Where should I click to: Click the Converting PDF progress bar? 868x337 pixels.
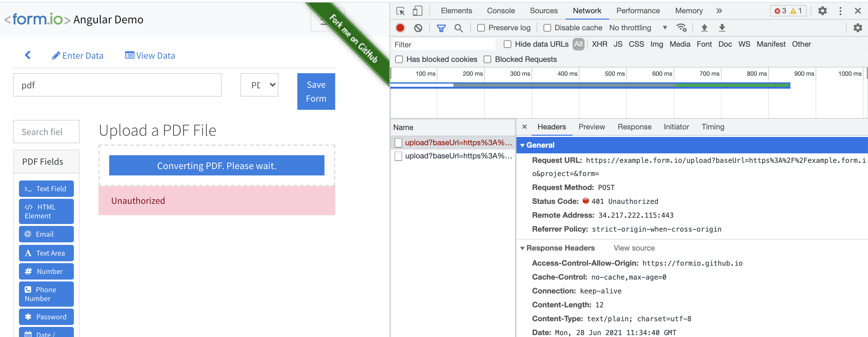[x=217, y=165]
